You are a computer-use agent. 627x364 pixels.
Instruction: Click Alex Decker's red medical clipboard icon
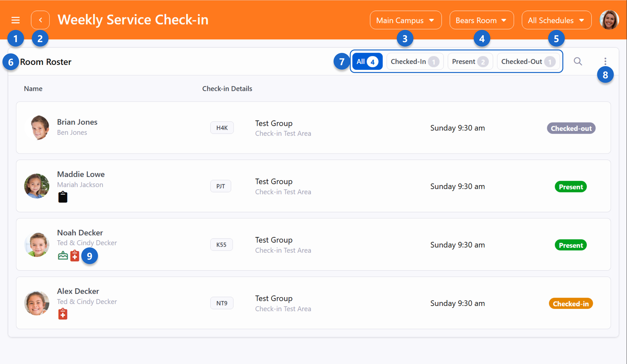pos(63,314)
